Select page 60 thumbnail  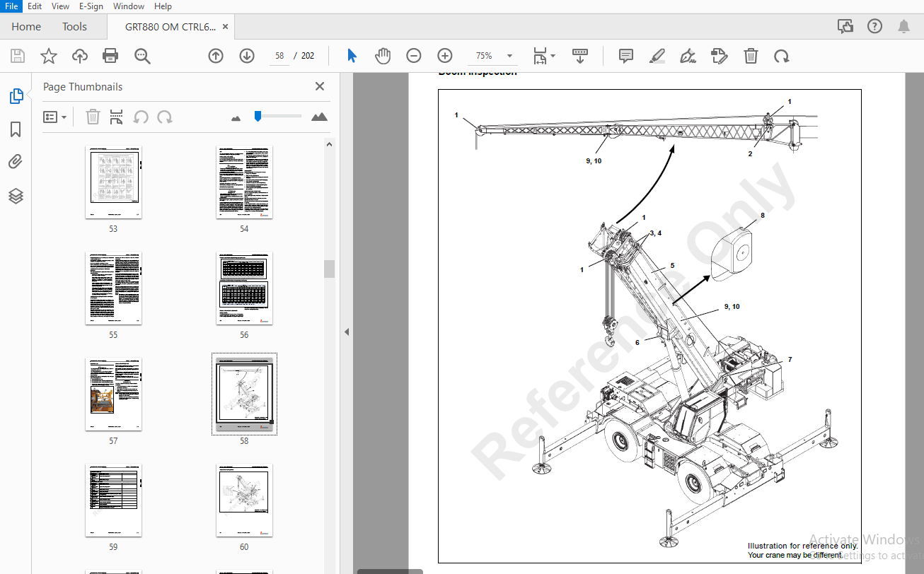[x=244, y=500]
